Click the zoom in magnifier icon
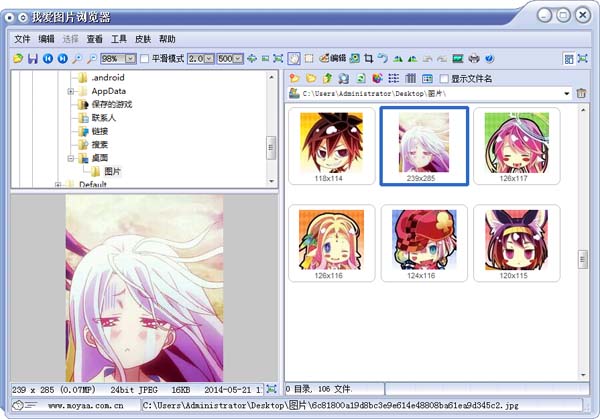This screenshot has height=419, width=600. click(77, 59)
